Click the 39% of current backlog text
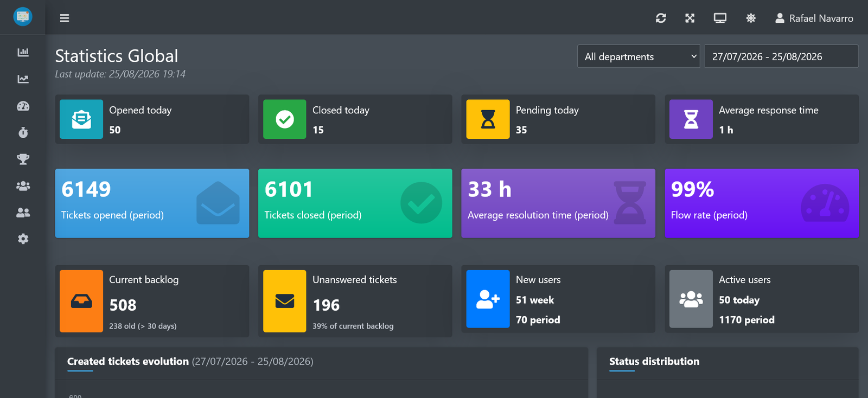 pyautogui.click(x=353, y=326)
